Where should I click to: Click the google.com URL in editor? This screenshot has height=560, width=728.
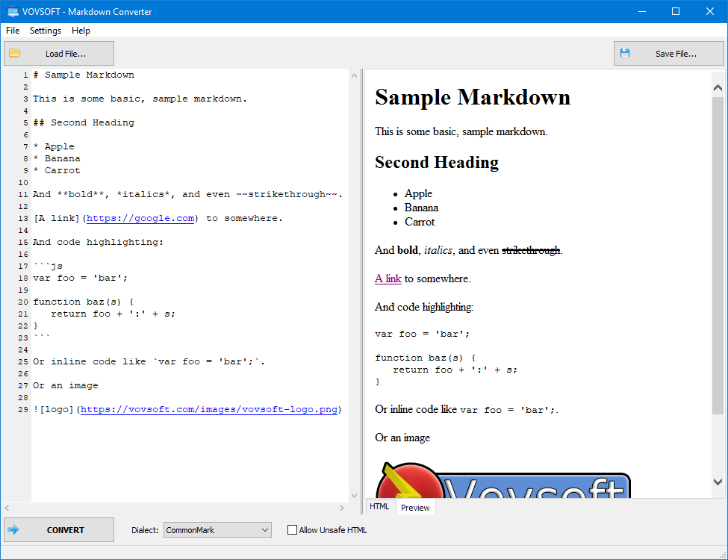140,218
